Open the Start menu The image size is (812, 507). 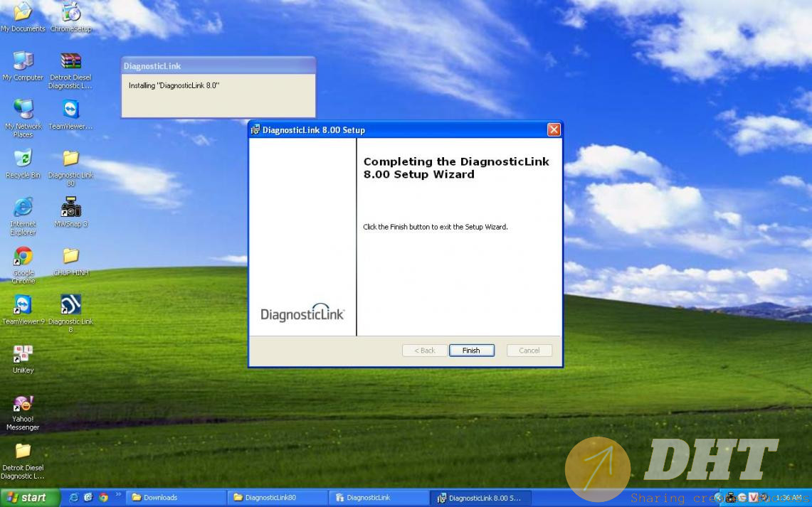point(26,498)
